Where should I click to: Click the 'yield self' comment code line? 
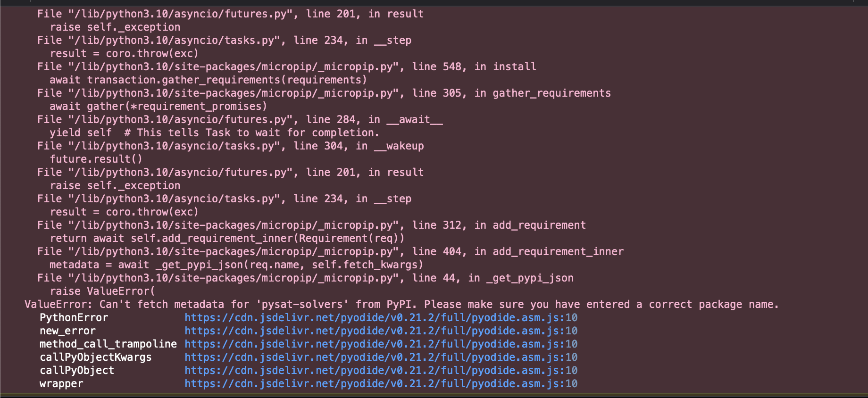(x=214, y=133)
